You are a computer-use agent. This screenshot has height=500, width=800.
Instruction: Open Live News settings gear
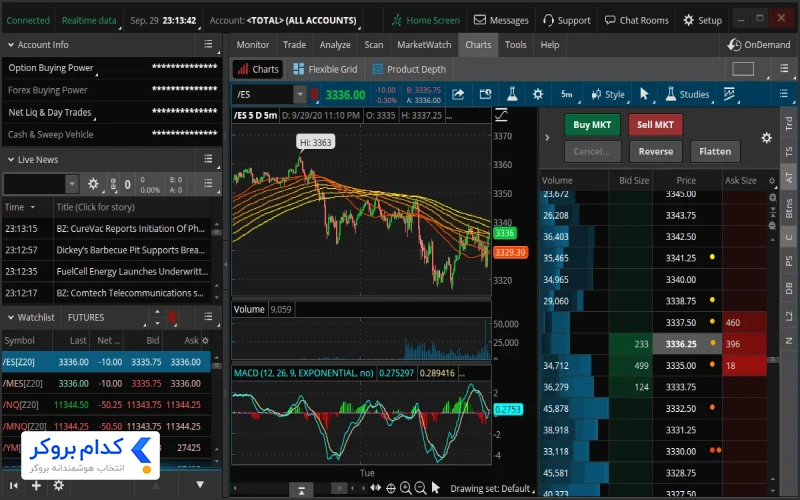[x=93, y=184]
